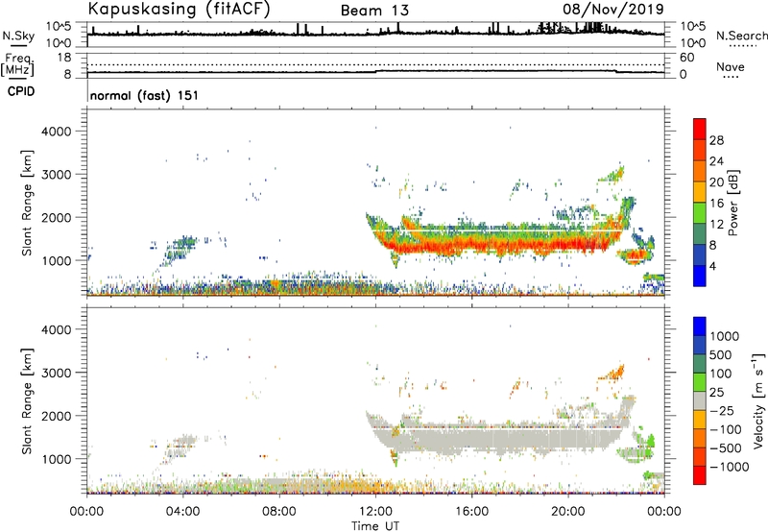Click the dotted Nave line in the Freq panel

click(x=375, y=64)
